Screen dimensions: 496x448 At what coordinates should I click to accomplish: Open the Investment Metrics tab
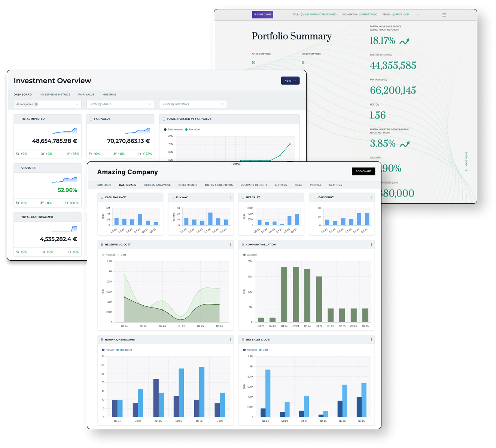(55, 94)
